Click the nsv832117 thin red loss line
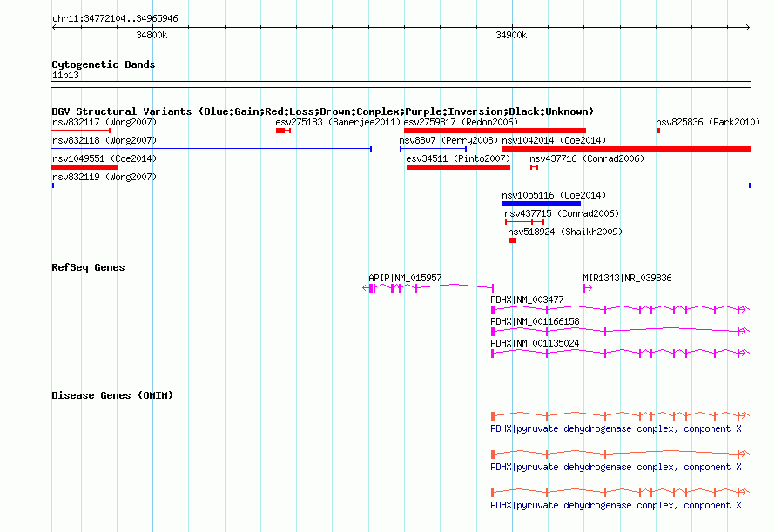775x532 pixels. coord(81,131)
